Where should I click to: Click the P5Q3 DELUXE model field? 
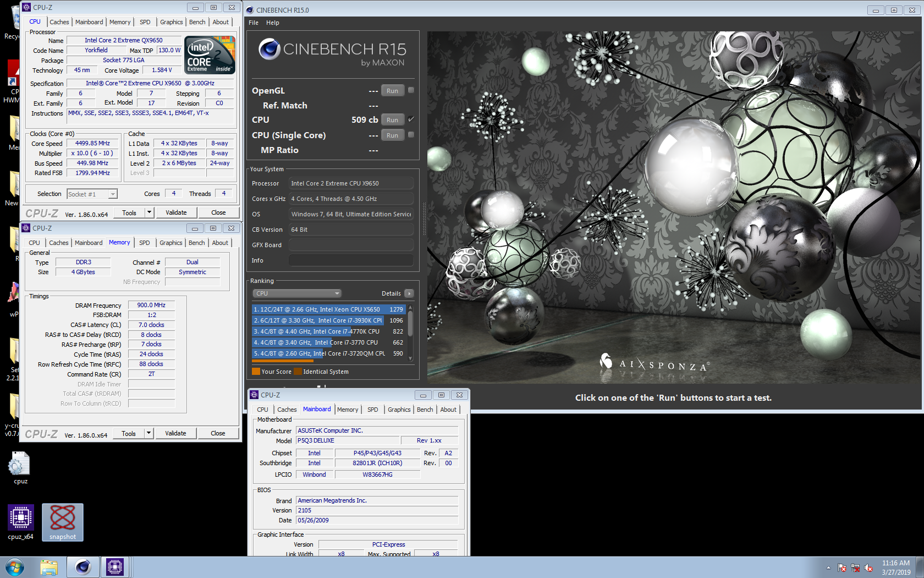[347, 440]
